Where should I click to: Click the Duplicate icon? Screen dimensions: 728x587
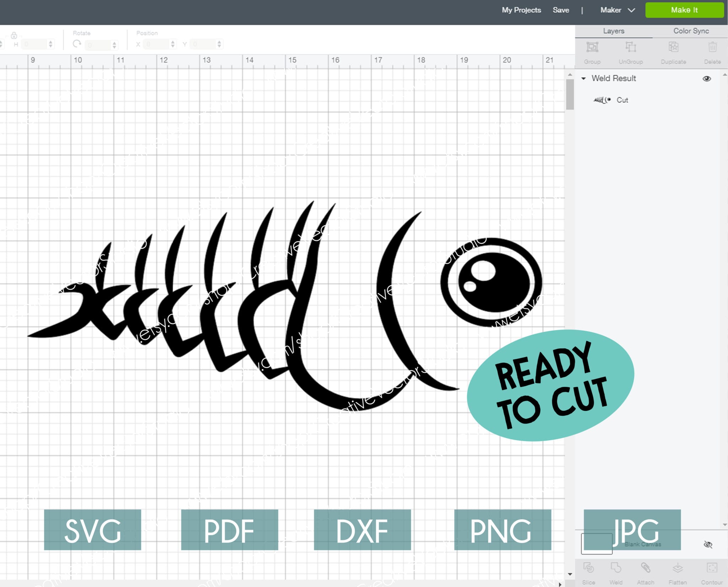point(673,47)
